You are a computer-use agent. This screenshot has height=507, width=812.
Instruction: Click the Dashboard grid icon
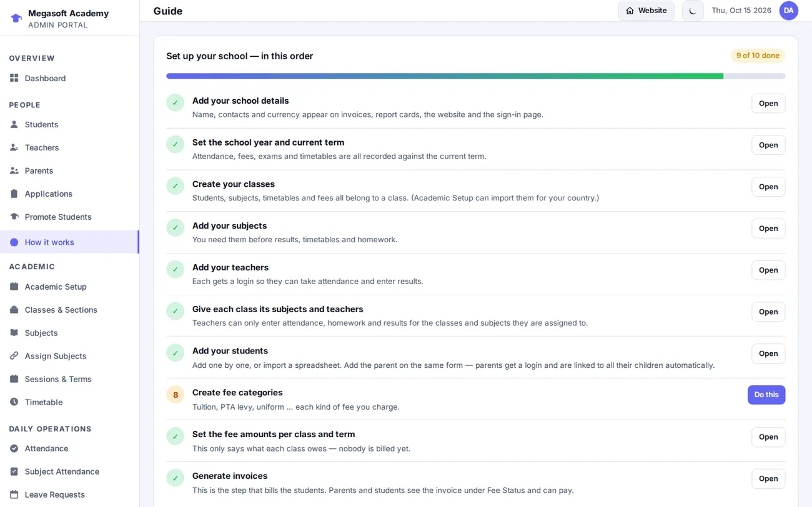pyautogui.click(x=14, y=78)
